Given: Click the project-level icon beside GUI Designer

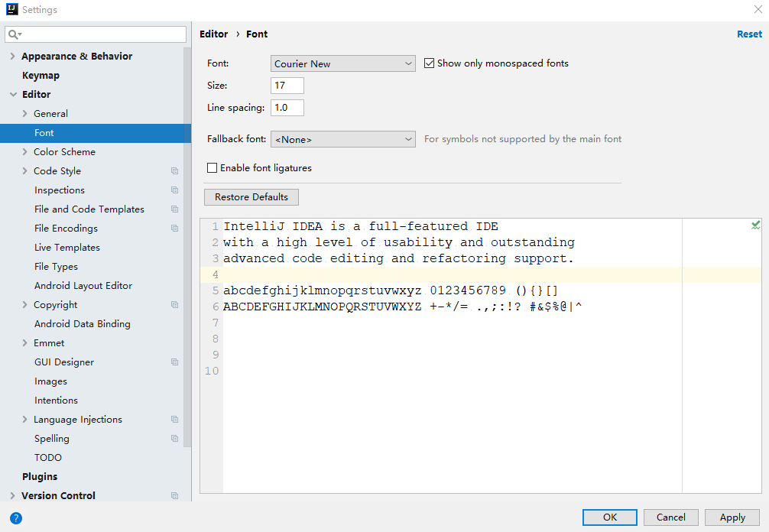Looking at the screenshot, I should pos(174,362).
